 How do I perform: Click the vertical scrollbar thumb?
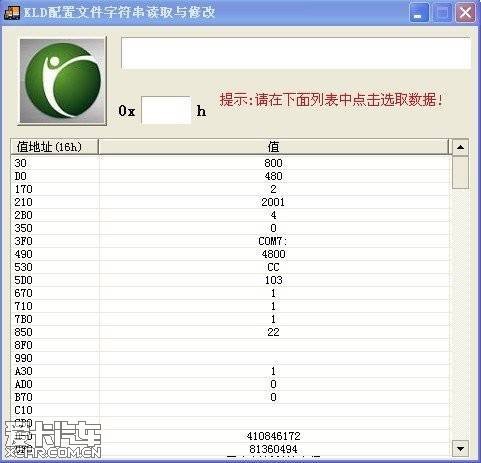pyautogui.click(x=460, y=173)
